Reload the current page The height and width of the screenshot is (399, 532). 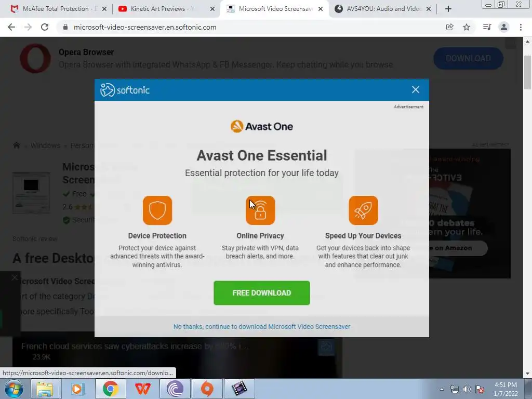point(45,27)
